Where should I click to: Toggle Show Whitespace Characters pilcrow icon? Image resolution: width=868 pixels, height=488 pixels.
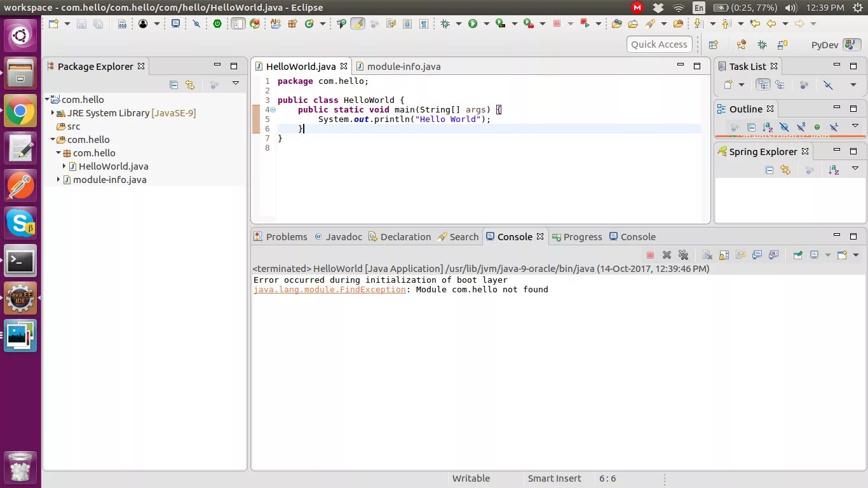424,24
